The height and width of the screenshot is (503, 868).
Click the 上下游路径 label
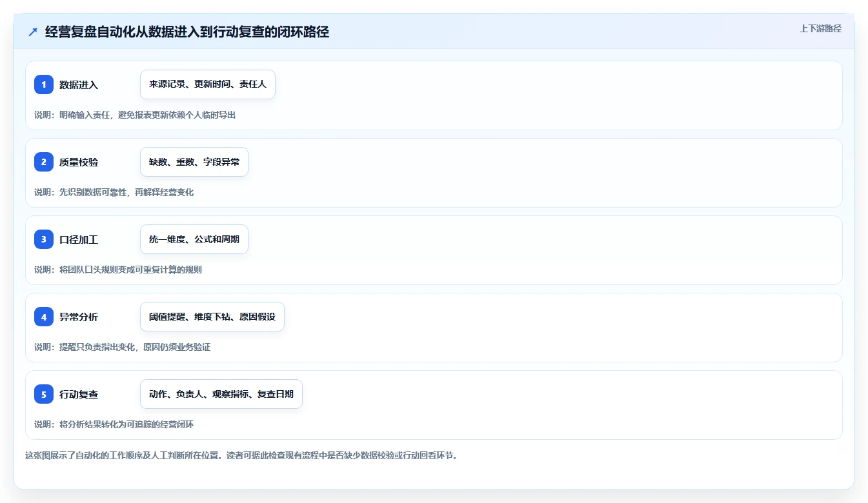tap(820, 28)
